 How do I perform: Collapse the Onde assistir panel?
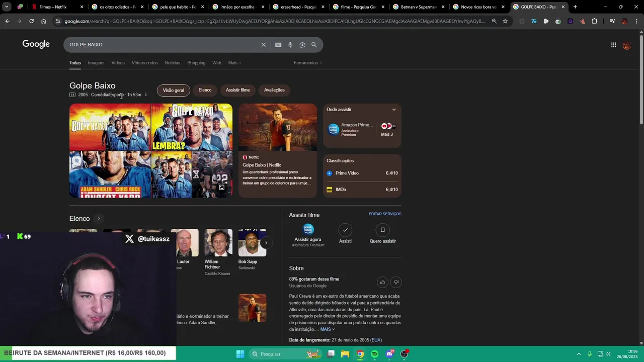(x=394, y=110)
